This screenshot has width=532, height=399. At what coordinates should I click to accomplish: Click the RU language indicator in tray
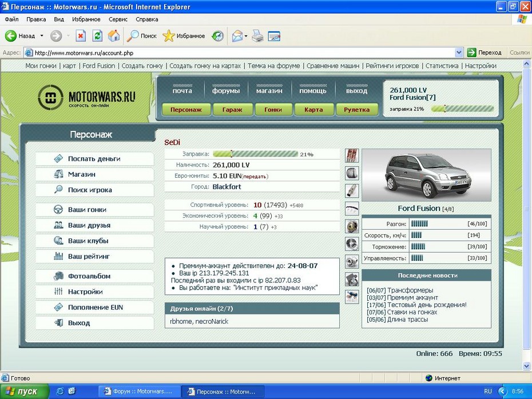coord(488,391)
